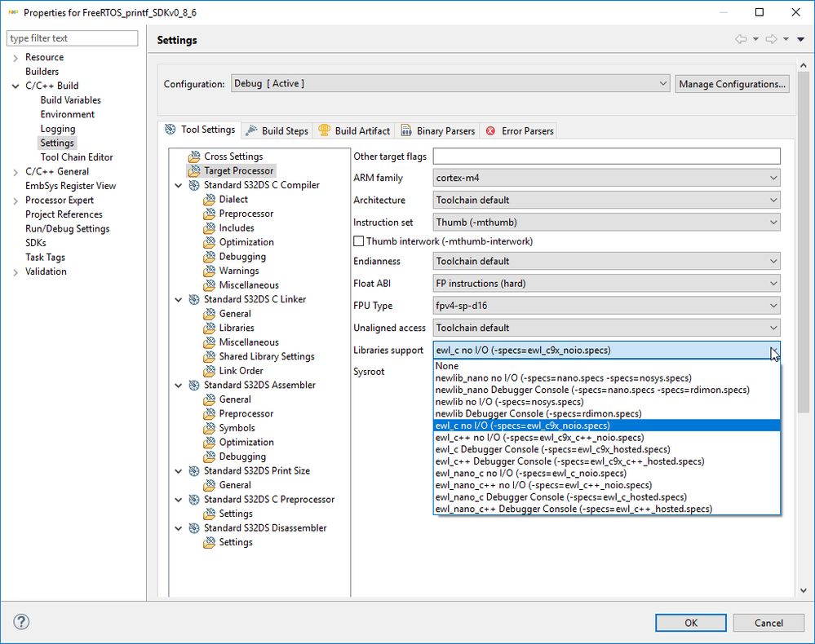
Task: Collapse Standard S32DS C Compiler node
Action: (179, 185)
